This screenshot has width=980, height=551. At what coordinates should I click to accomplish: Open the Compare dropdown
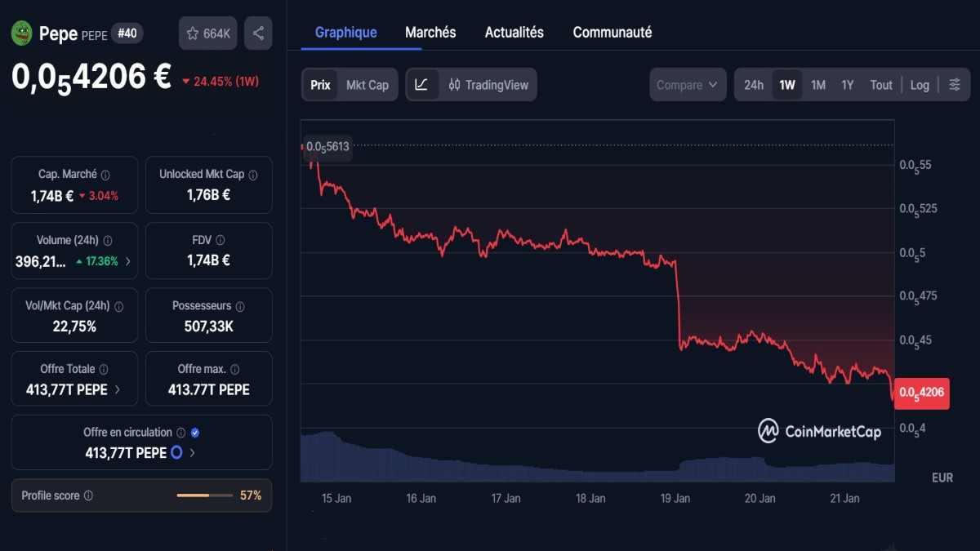point(688,85)
